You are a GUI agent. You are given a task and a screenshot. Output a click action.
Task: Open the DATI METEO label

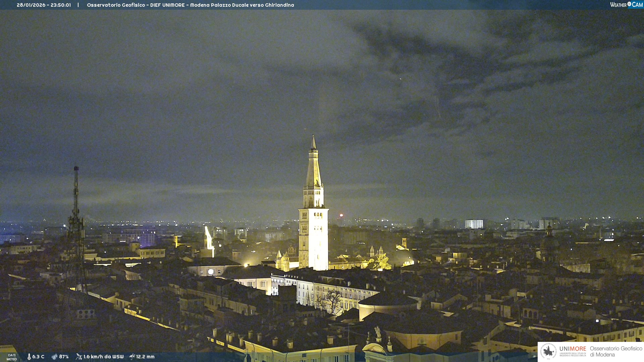[12, 357]
